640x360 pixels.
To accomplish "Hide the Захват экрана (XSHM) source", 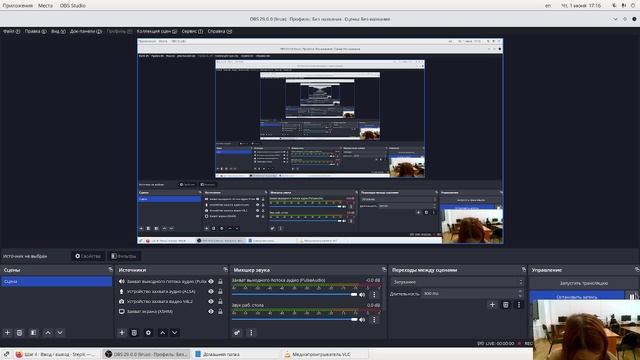I will [211, 311].
